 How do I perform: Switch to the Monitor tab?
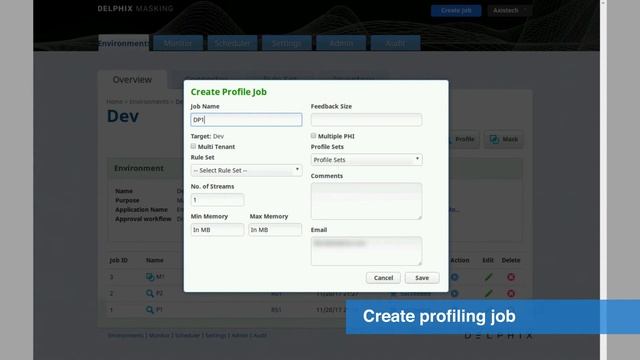(178, 43)
